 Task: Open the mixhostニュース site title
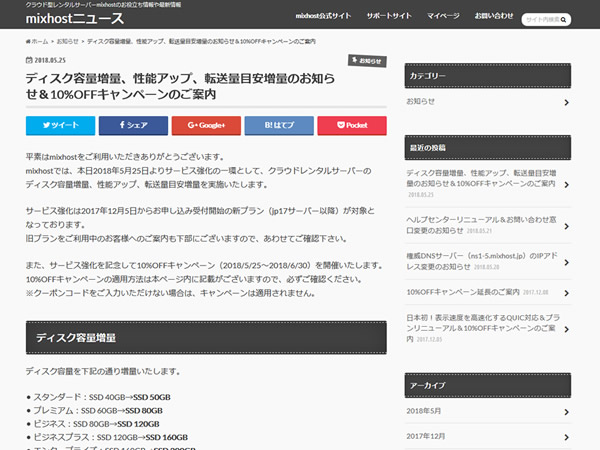75,18
